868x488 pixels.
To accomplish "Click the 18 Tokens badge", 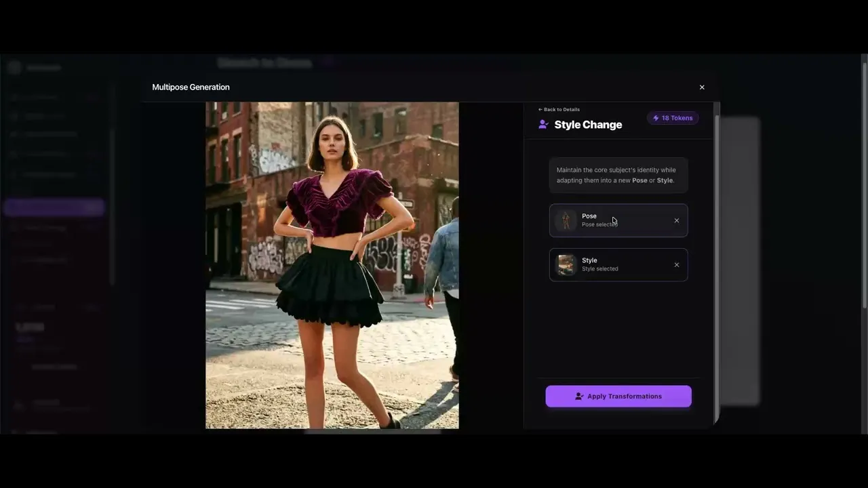I will click(673, 118).
